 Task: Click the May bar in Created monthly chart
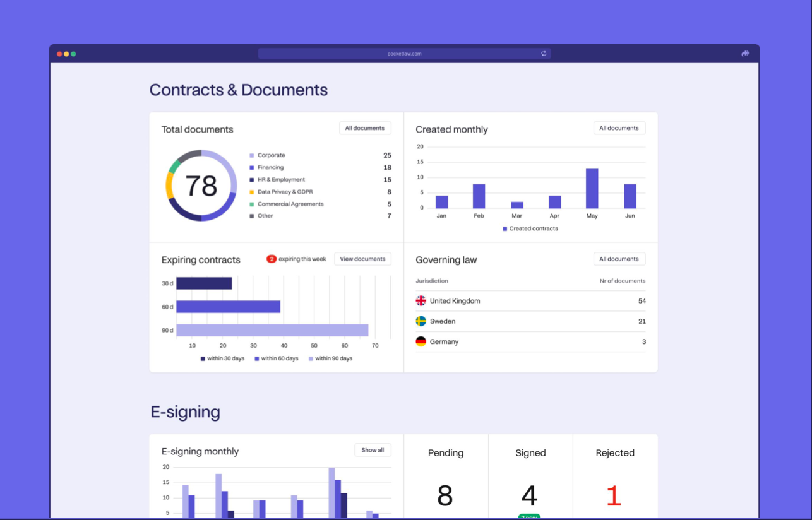coord(592,189)
